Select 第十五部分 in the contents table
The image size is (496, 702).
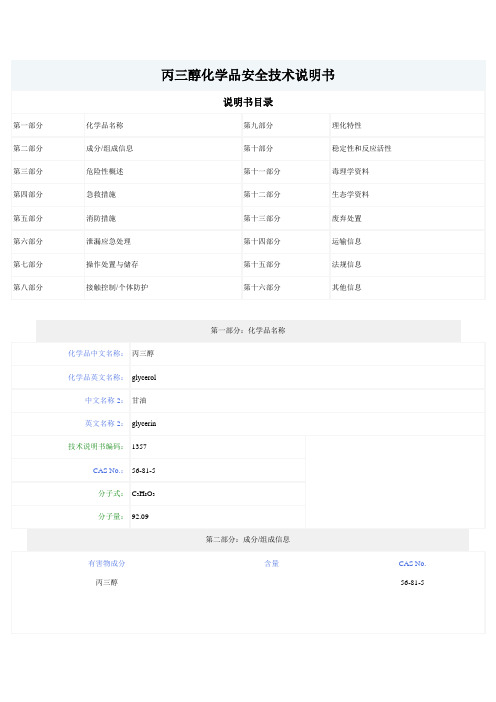[x=262, y=264]
